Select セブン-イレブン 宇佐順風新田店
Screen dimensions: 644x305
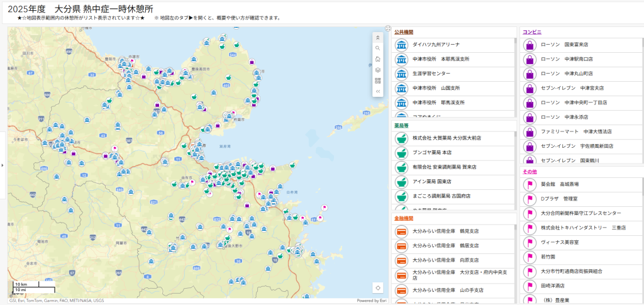point(582,147)
